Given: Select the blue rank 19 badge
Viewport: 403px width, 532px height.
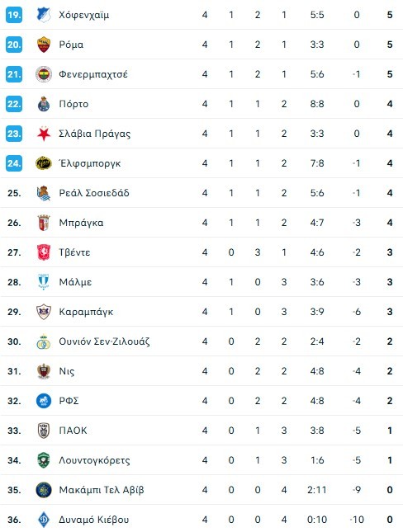Looking at the screenshot, I should tap(14, 15).
